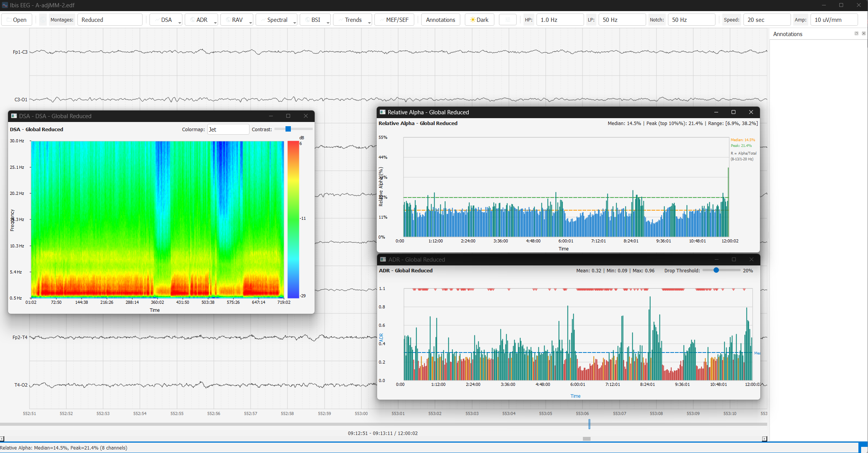This screenshot has height=453, width=868.
Task: Show the Annotations panel
Action: (x=440, y=20)
